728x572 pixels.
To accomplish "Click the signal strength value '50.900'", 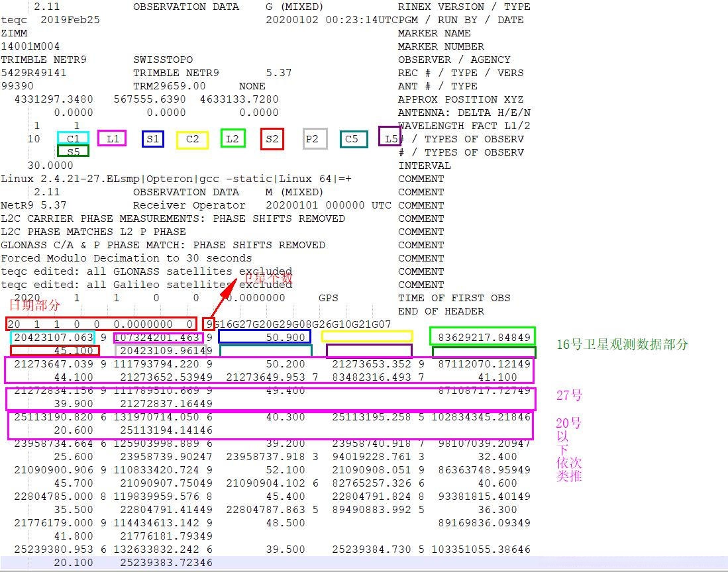I will [x=286, y=337].
